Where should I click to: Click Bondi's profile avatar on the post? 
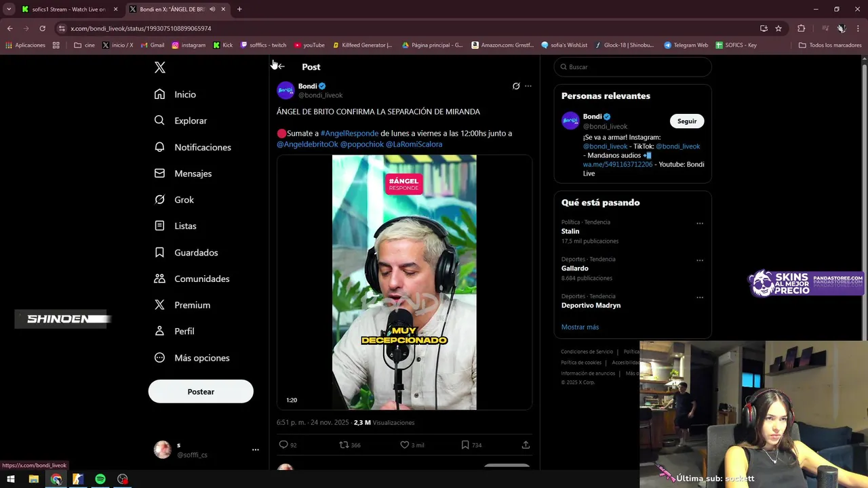tap(285, 90)
